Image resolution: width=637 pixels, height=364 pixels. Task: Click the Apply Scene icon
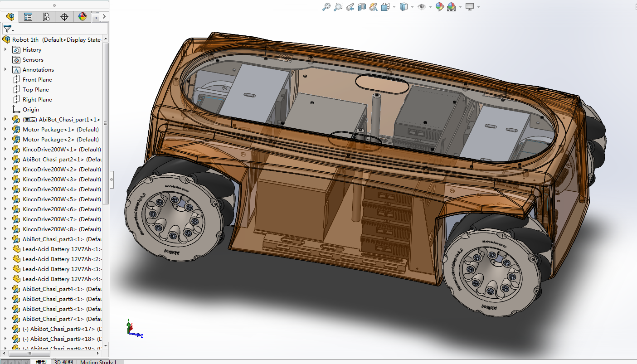(x=451, y=7)
